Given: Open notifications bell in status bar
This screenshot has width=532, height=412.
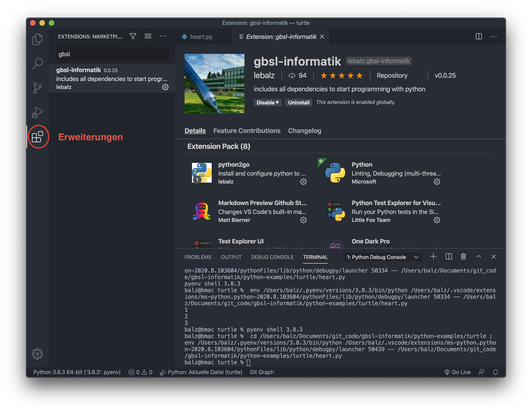Looking at the screenshot, I should (x=495, y=372).
